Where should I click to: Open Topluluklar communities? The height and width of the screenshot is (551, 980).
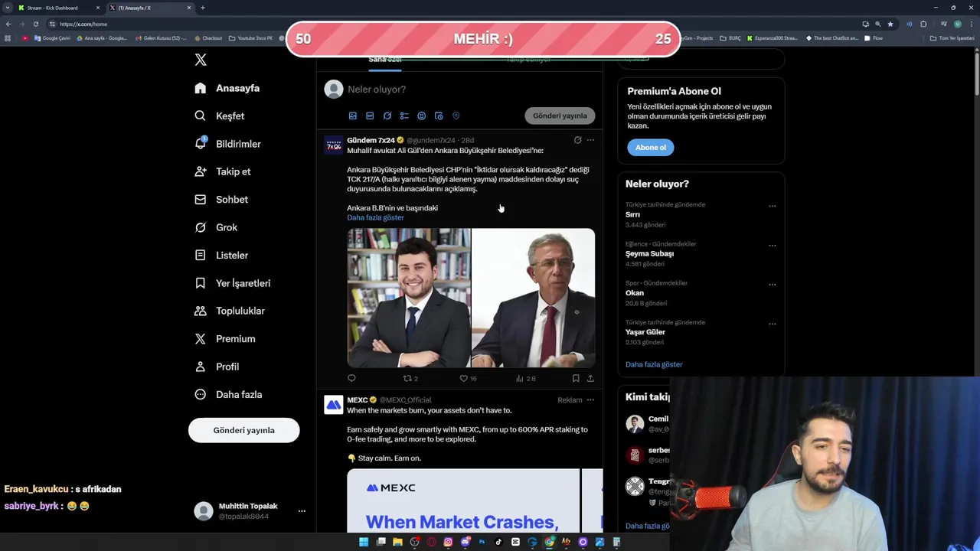point(230,311)
